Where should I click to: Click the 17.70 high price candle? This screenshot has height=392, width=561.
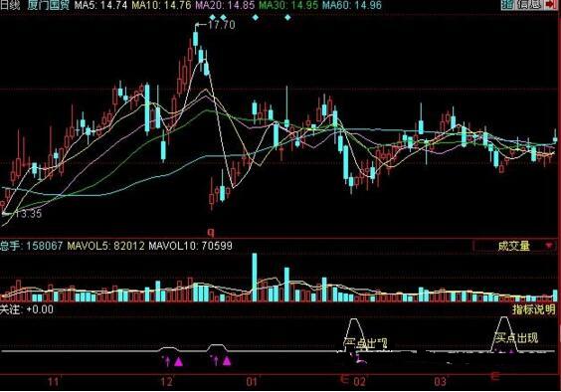(x=195, y=39)
